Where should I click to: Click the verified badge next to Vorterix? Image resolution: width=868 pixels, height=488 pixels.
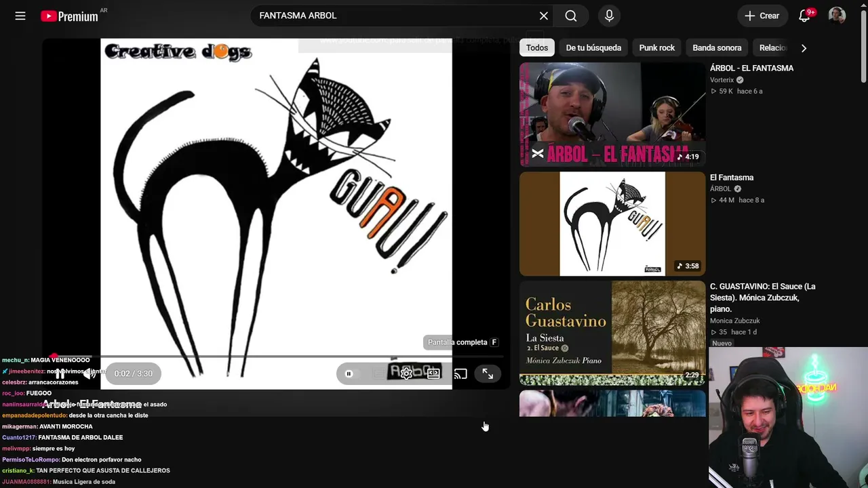pyautogui.click(x=740, y=80)
